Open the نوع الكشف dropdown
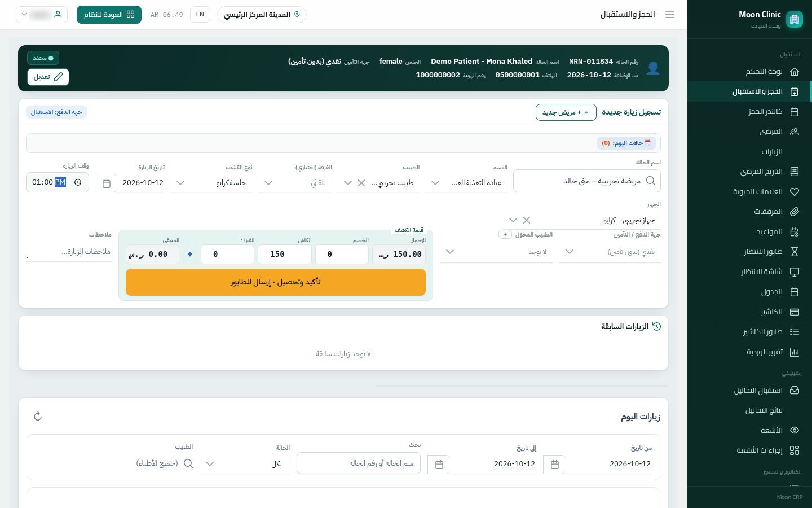The image size is (812, 508). [180, 183]
